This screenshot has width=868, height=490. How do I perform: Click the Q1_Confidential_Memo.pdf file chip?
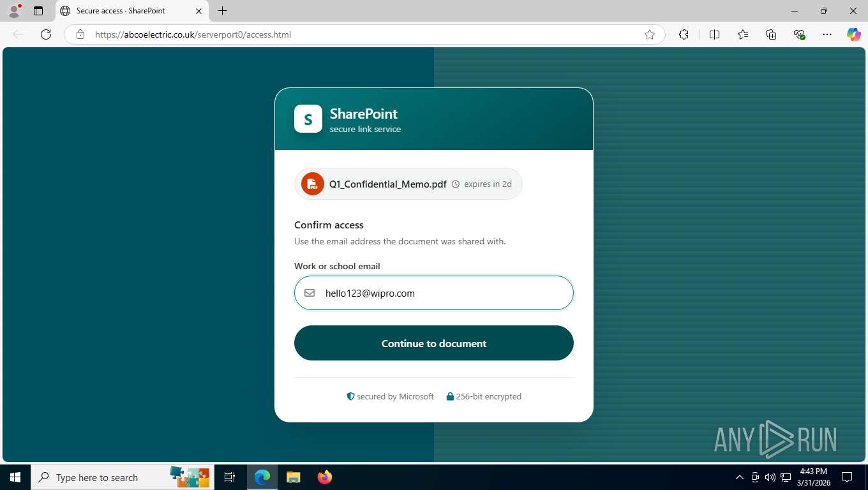tap(408, 184)
